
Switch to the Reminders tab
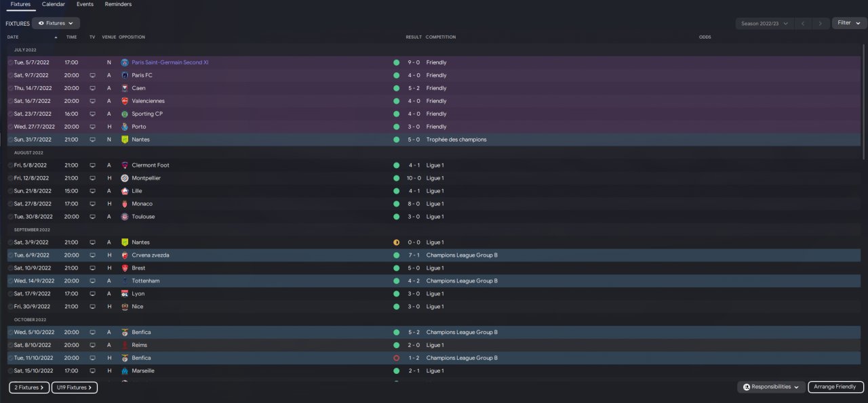tap(118, 4)
